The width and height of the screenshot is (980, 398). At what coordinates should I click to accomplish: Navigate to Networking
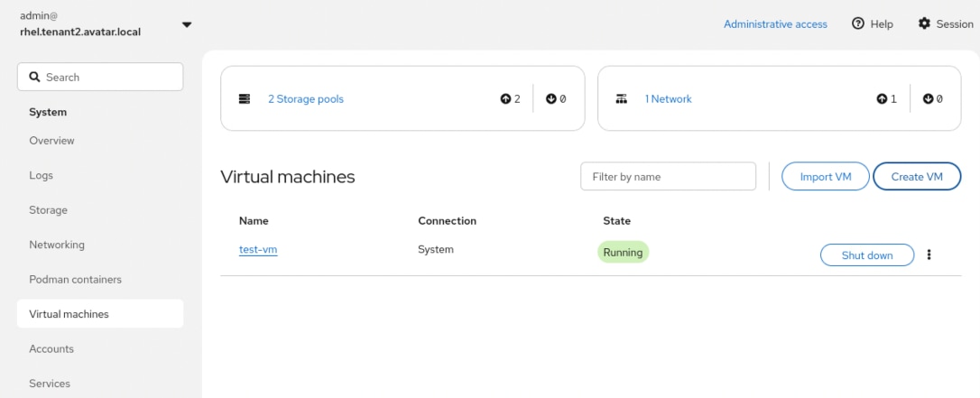click(x=57, y=245)
